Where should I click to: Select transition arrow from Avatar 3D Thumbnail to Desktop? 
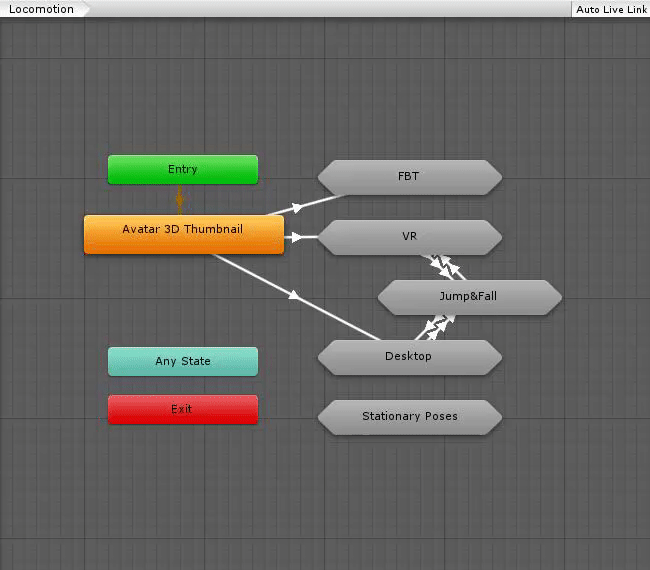click(294, 296)
